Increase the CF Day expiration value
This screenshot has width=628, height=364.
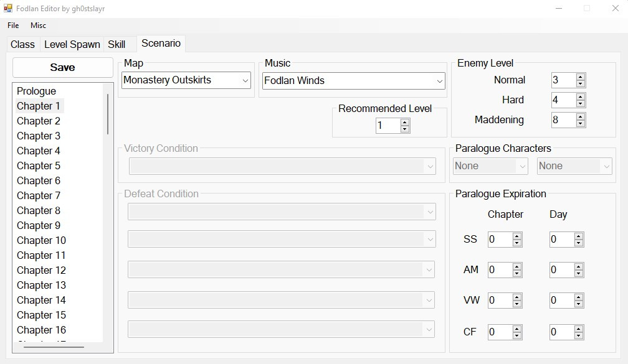[579, 329]
